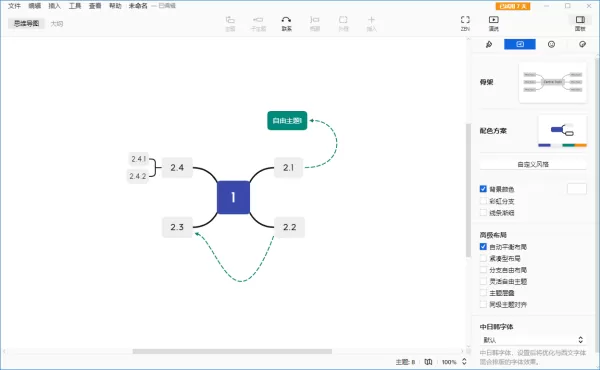
Task: Open the smiley marker panel tab icon
Action: (551, 44)
